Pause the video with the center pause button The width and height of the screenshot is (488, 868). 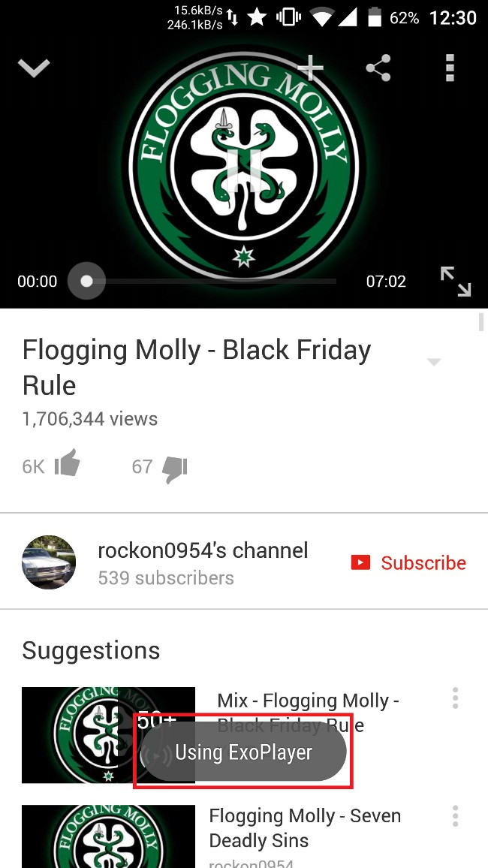point(244,169)
